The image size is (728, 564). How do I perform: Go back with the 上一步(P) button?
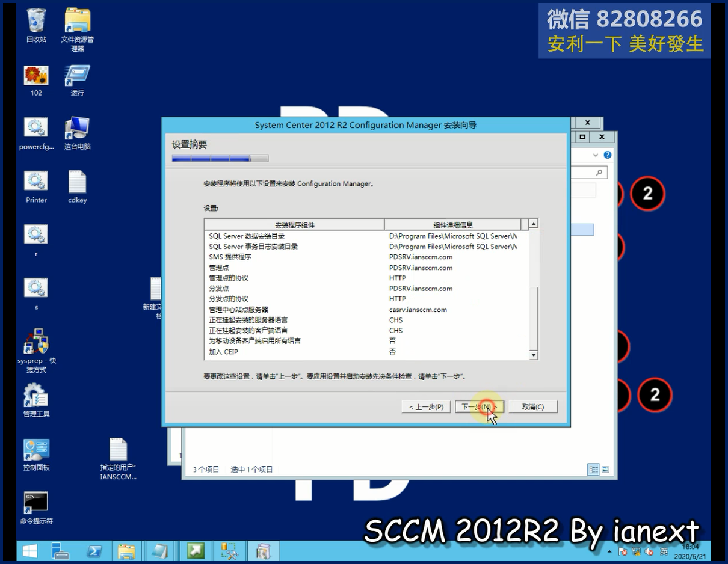click(x=426, y=407)
